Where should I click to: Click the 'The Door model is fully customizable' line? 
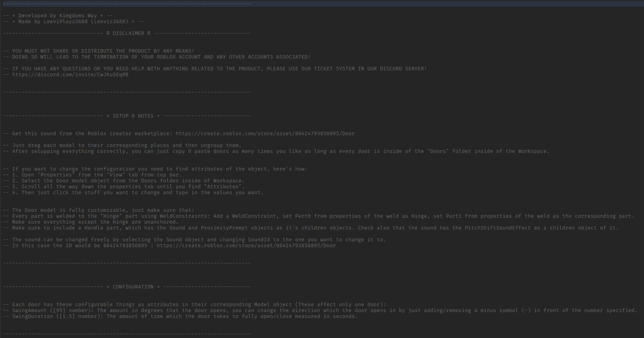(x=98, y=210)
